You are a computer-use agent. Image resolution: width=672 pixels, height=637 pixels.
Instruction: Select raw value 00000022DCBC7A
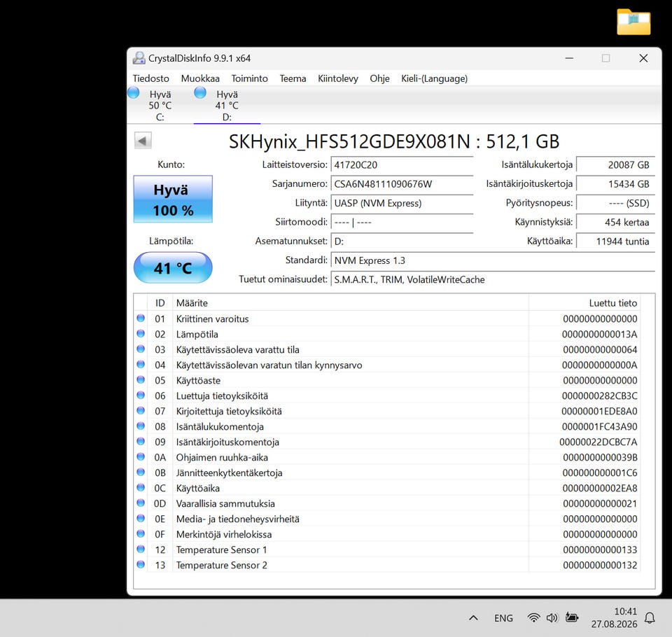[598, 442]
